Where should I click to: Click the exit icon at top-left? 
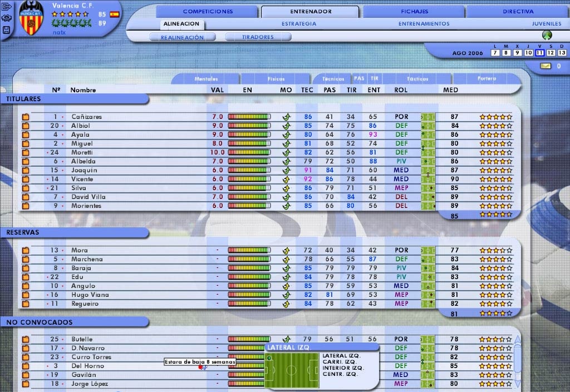tap(7, 7)
